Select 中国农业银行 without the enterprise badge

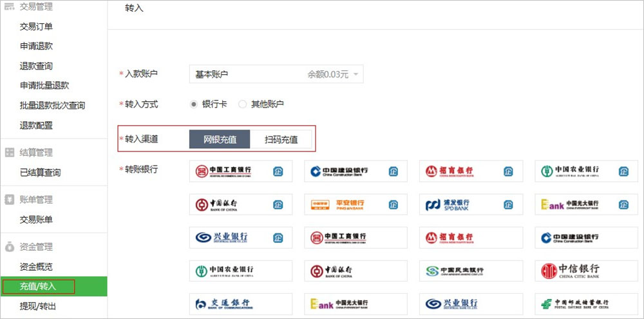(241, 271)
